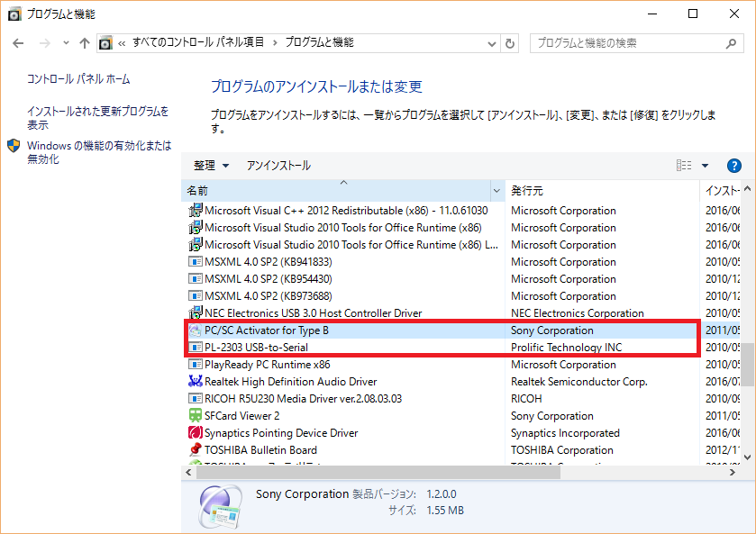Click the horizontal scrollbar right arrow
The height and width of the screenshot is (534, 756).
[733, 472]
